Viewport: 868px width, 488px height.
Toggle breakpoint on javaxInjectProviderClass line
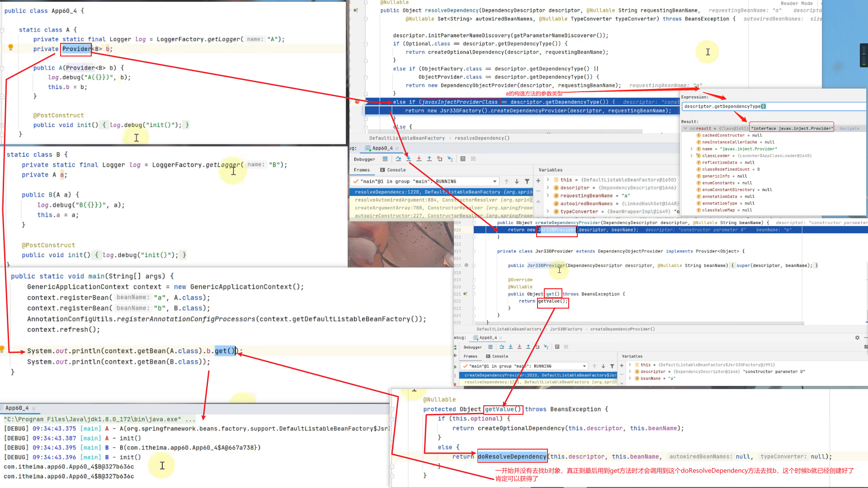357,102
